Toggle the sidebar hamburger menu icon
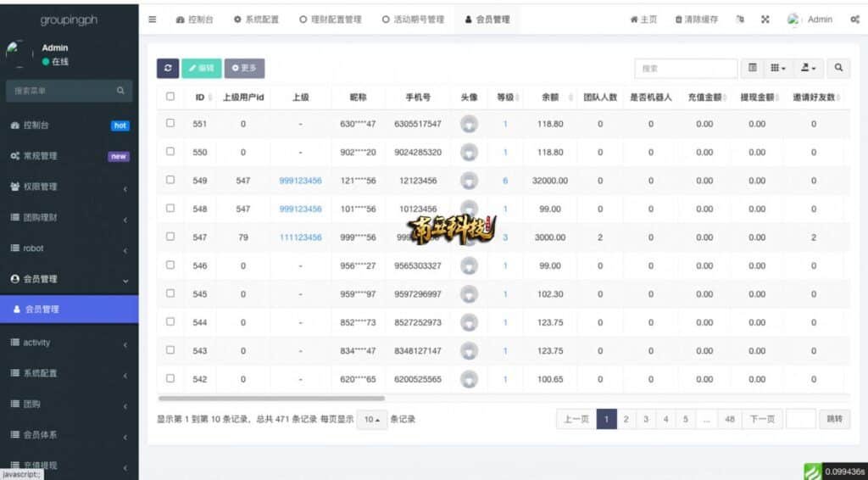 click(152, 20)
